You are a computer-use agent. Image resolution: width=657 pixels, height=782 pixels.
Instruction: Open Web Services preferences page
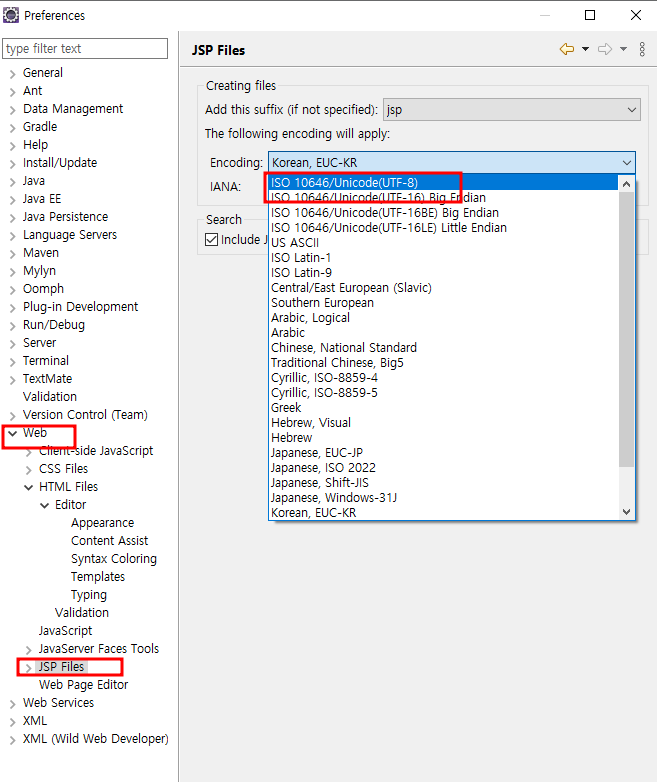(58, 702)
